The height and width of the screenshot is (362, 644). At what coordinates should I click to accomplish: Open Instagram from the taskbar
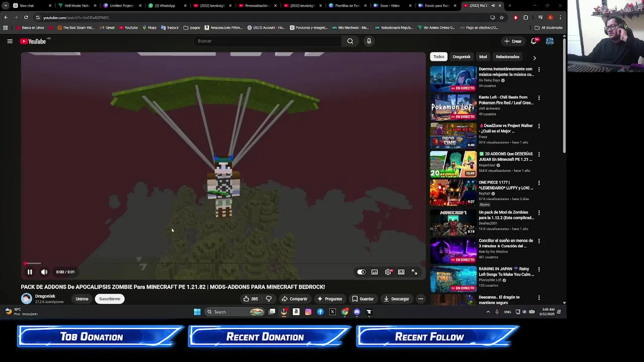[308, 312]
